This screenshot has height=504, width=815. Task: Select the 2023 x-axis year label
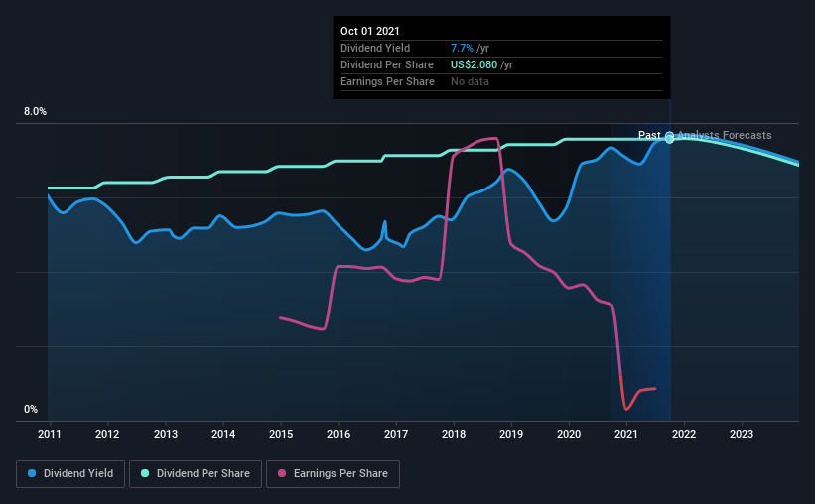[742, 434]
